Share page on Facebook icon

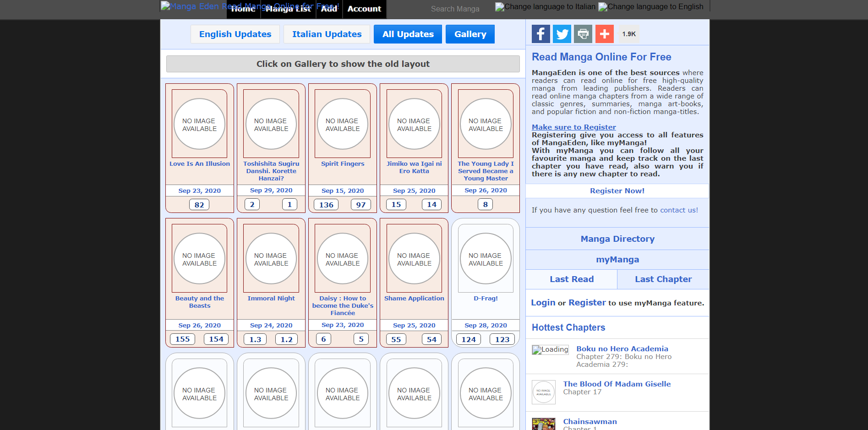pos(540,34)
